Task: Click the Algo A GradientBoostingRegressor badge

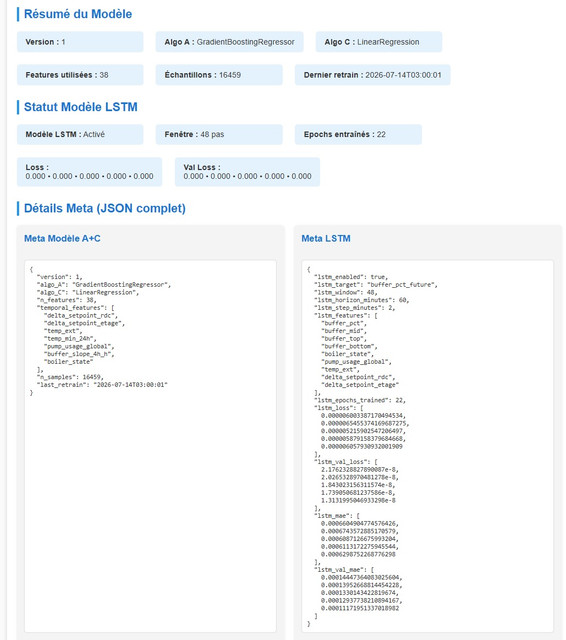Action: tap(229, 42)
